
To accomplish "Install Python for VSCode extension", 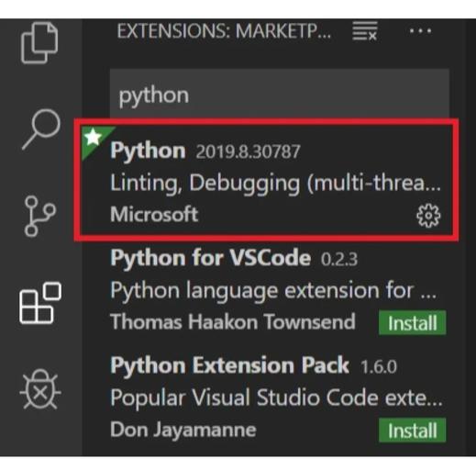I will [412, 323].
